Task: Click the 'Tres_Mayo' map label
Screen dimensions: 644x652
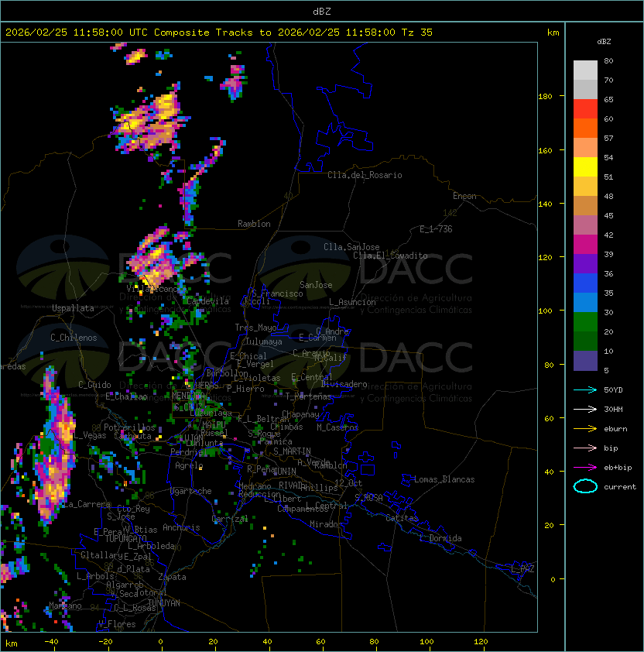Action: coord(255,328)
